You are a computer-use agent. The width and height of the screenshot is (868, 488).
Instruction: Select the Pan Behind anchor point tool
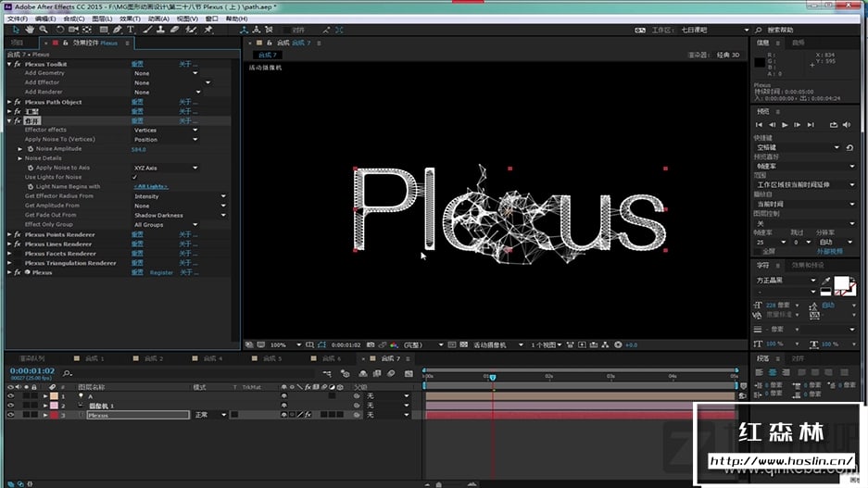[x=87, y=30]
